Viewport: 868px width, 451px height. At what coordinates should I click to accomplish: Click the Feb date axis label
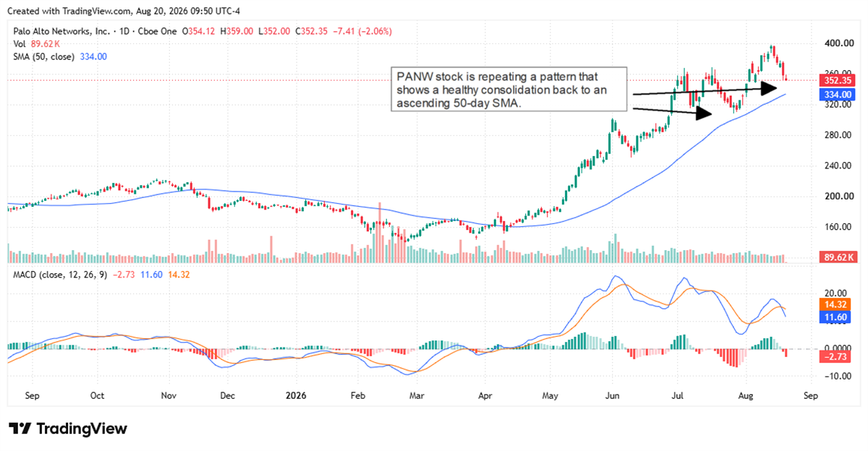(x=357, y=396)
